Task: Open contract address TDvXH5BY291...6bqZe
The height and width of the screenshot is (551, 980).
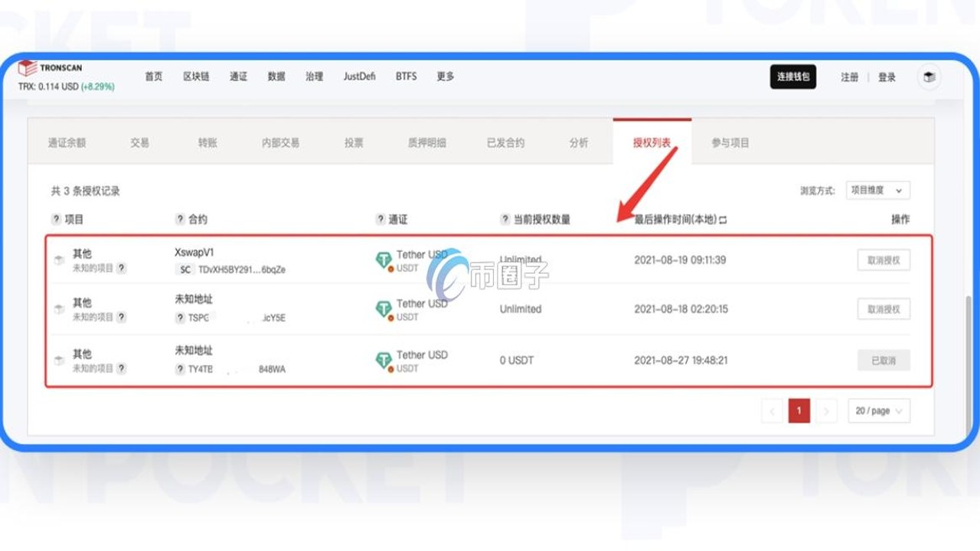Action: coord(242,269)
